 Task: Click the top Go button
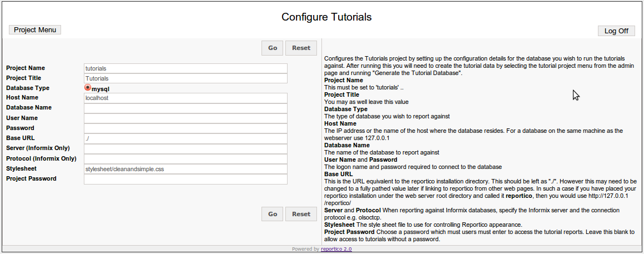click(273, 48)
